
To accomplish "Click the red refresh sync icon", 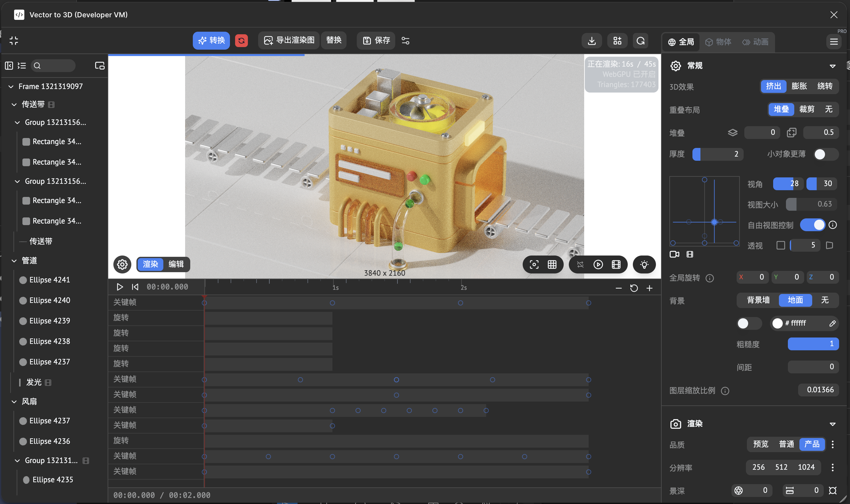I will (x=241, y=41).
